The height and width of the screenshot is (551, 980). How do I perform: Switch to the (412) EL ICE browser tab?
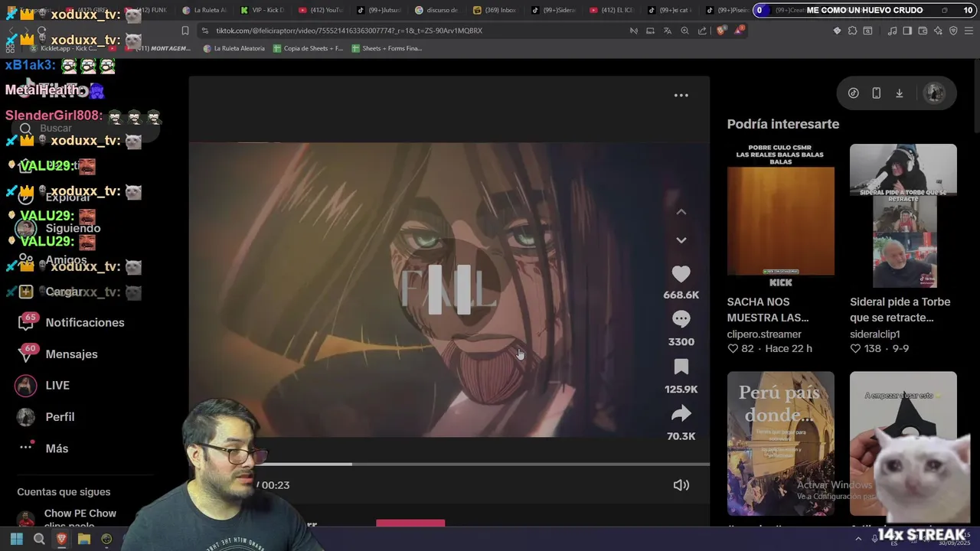tap(611, 10)
